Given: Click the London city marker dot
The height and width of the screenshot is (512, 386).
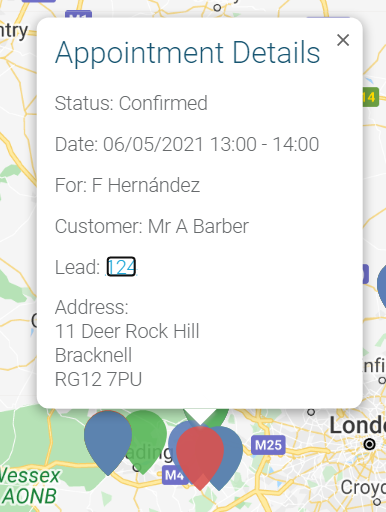Looking at the screenshot, I should (369, 444).
